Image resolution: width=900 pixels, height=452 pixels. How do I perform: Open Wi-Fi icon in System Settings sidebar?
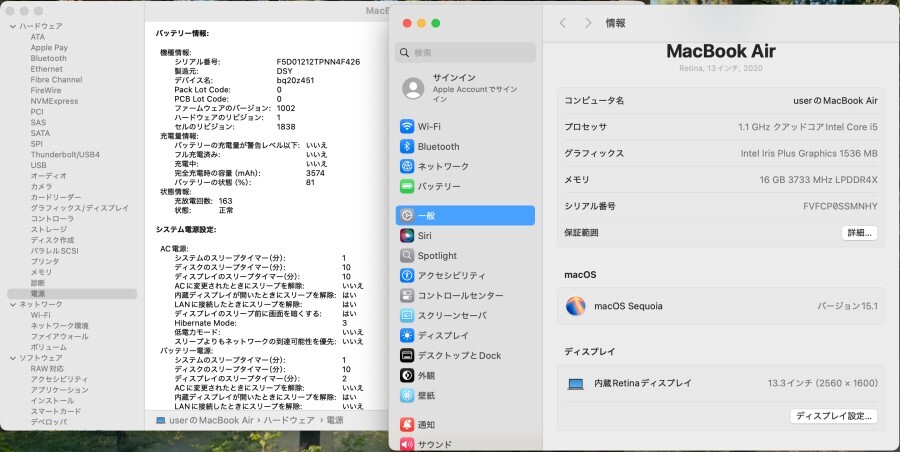[x=407, y=126]
